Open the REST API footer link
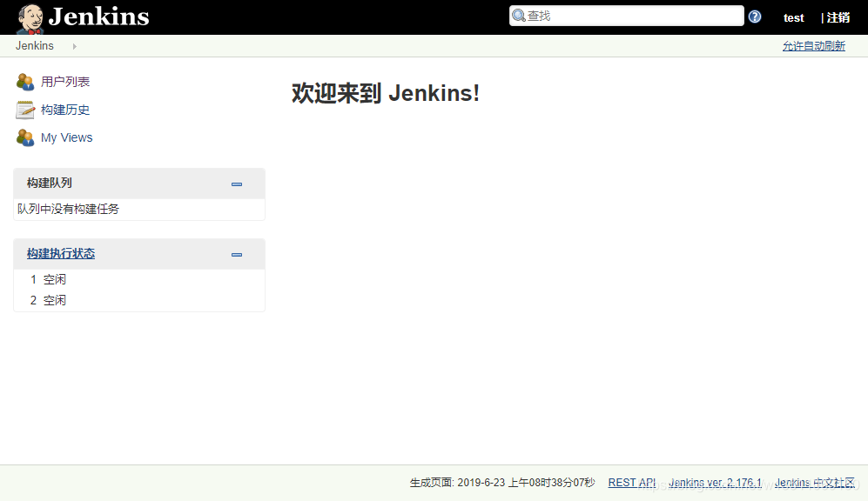The width and height of the screenshot is (868, 501). 631,483
